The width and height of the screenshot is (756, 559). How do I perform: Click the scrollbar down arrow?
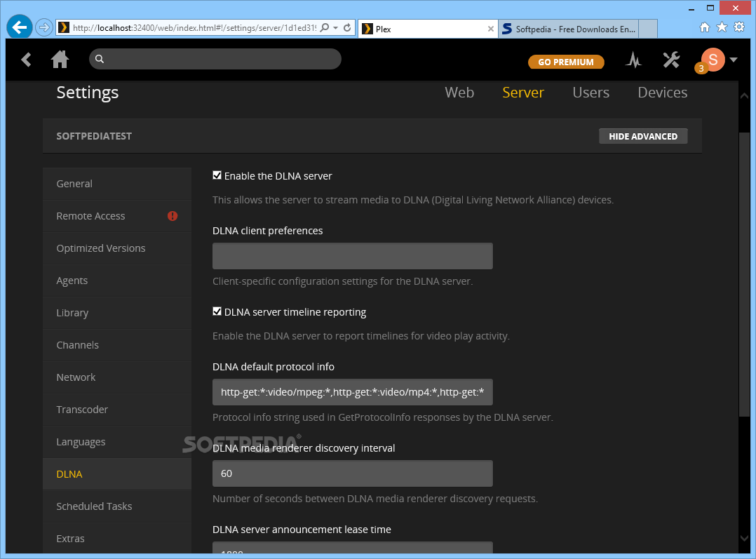click(745, 538)
